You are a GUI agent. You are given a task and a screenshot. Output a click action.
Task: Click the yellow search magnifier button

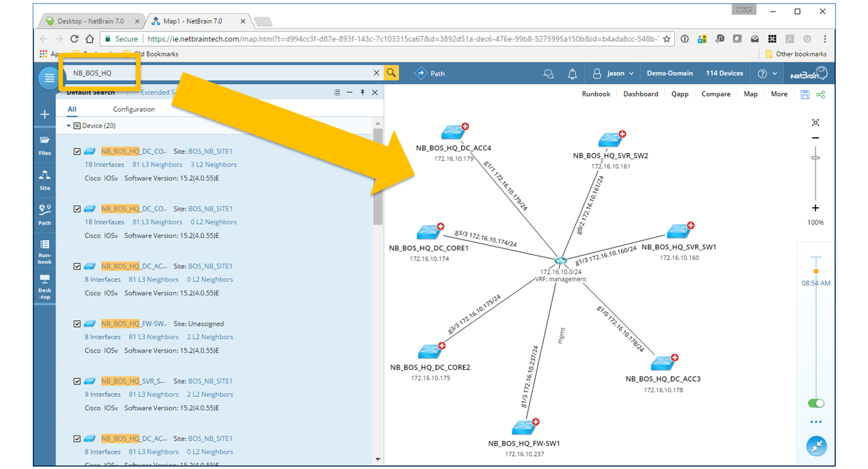pos(392,73)
